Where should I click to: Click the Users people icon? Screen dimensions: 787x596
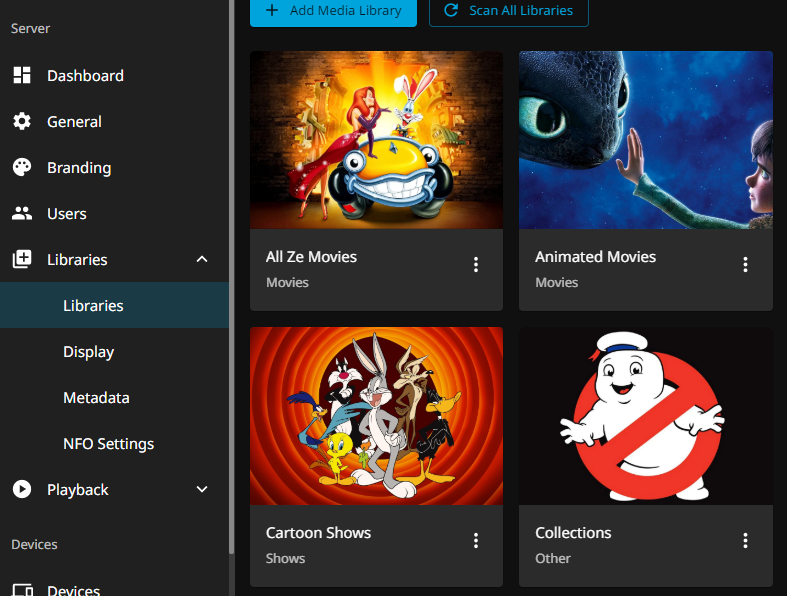22,214
